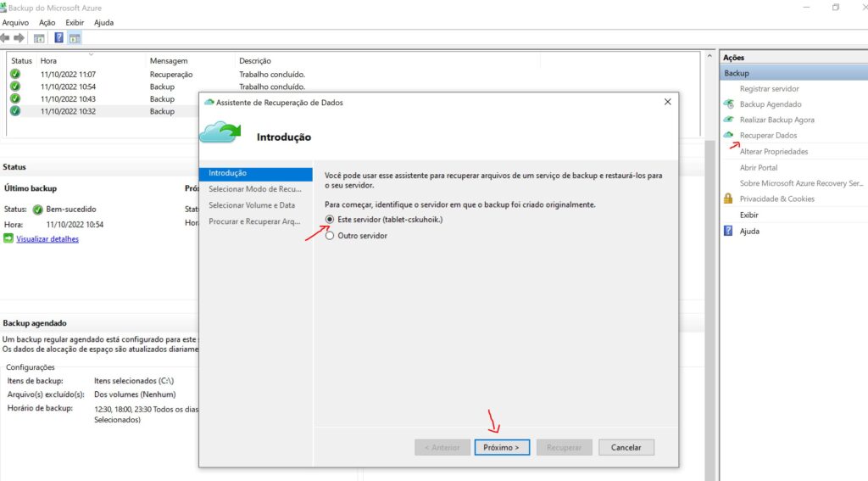Select the Selecionar Modo de Recu... step
The height and width of the screenshot is (481, 868).
pos(255,189)
